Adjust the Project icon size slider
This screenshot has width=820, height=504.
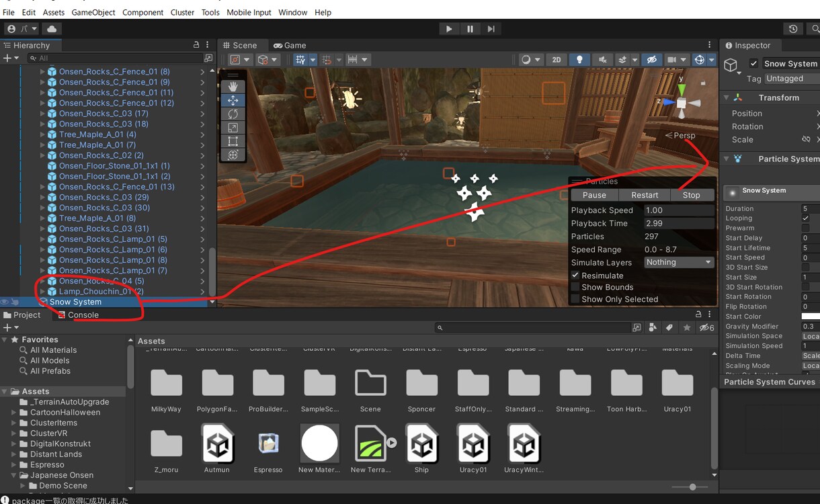[x=692, y=487]
